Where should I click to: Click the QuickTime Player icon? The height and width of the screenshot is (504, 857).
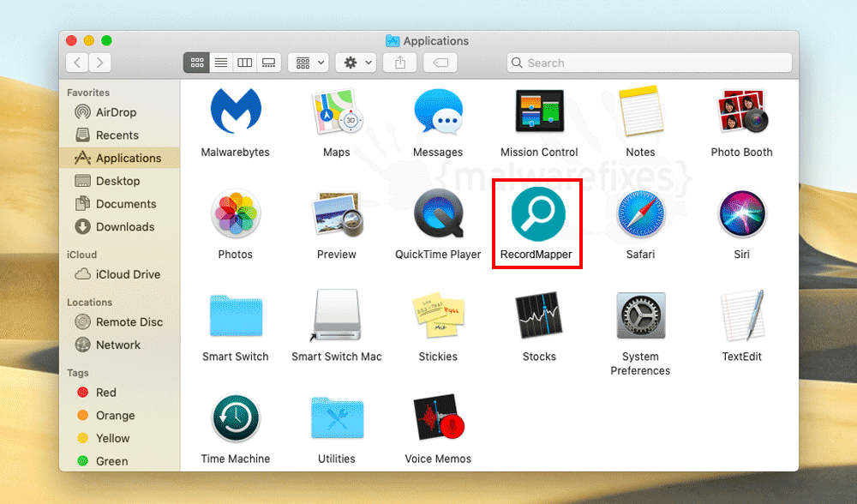[438, 213]
